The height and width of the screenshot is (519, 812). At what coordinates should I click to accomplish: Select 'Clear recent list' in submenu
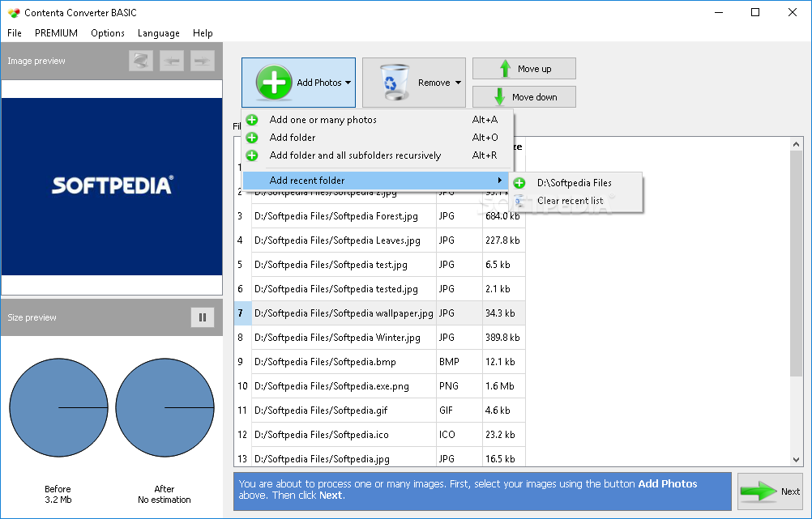point(576,201)
